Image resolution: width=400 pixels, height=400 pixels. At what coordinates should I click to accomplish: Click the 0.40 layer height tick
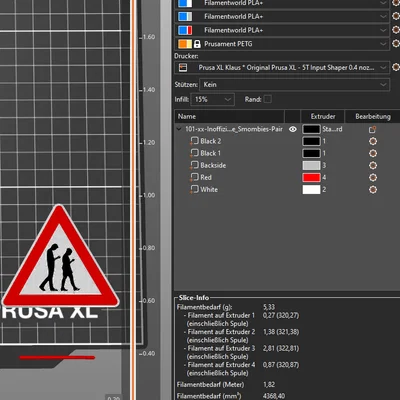pyautogui.click(x=147, y=354)
